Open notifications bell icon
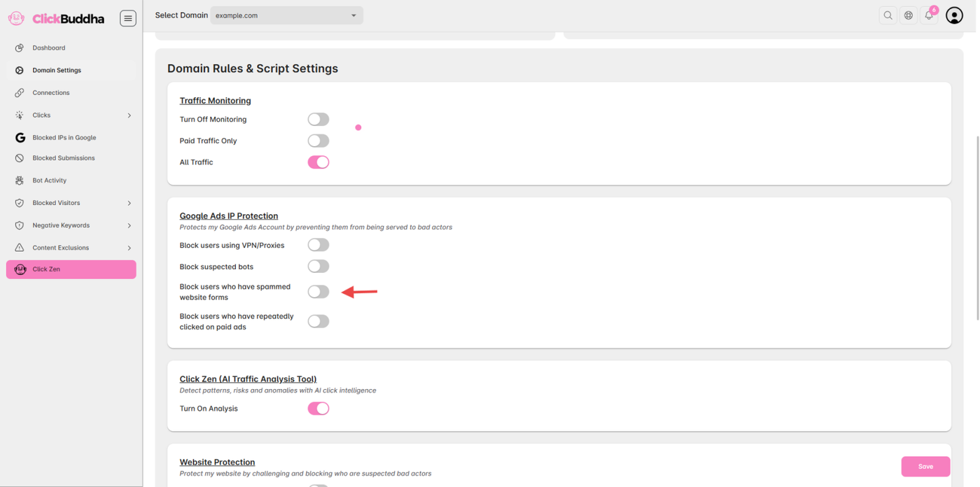This screenshot has width=980, height=487. (x=929, y=15)
